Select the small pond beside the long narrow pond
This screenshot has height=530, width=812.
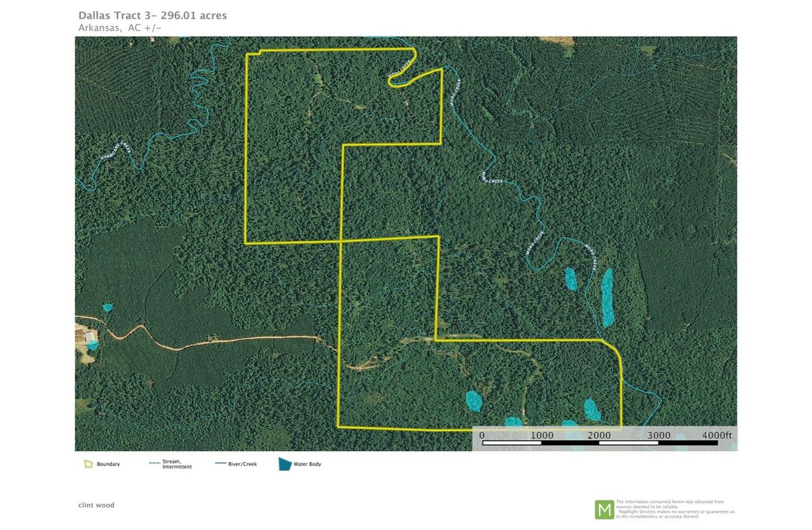571,279
